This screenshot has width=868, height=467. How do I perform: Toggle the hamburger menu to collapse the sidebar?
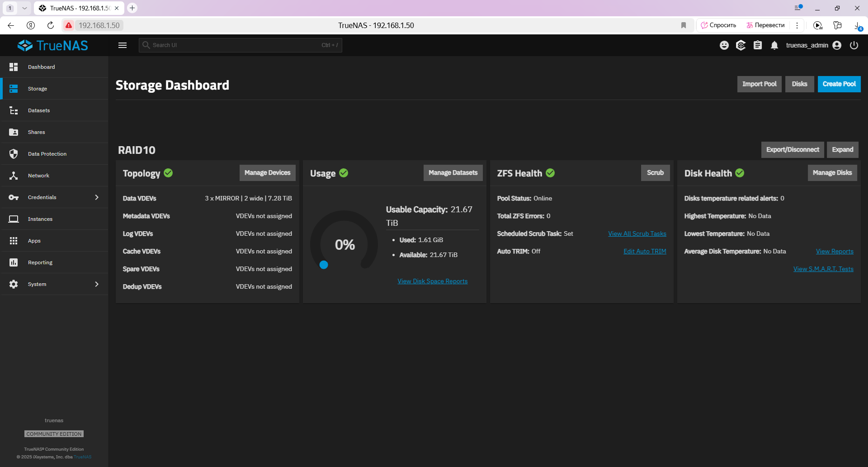pyautogui.click(x=123, y=45)
